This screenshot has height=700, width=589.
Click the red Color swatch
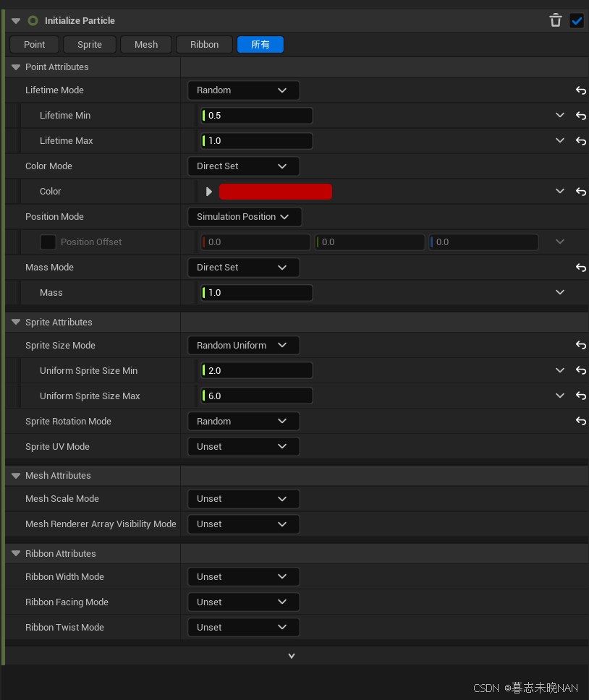(275, 192)
